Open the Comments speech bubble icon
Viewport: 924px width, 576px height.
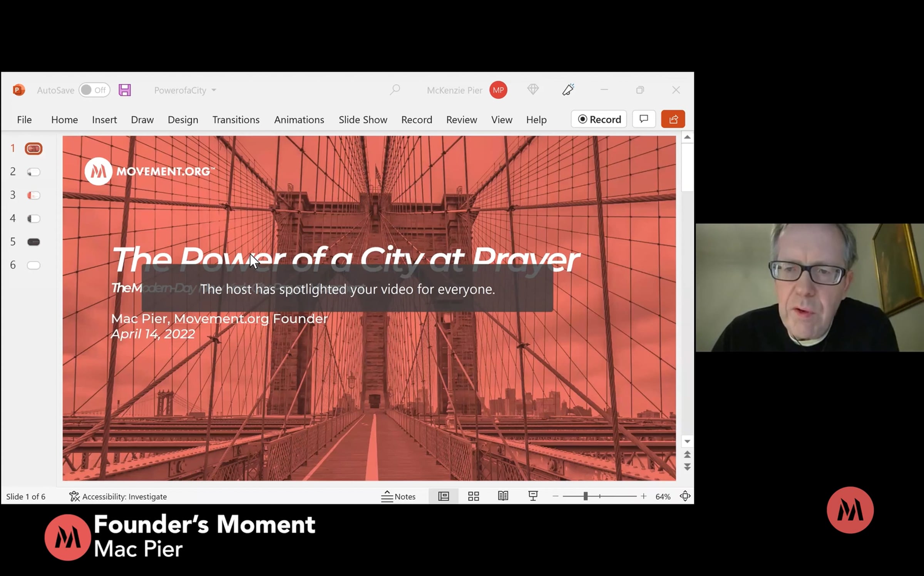644,119
